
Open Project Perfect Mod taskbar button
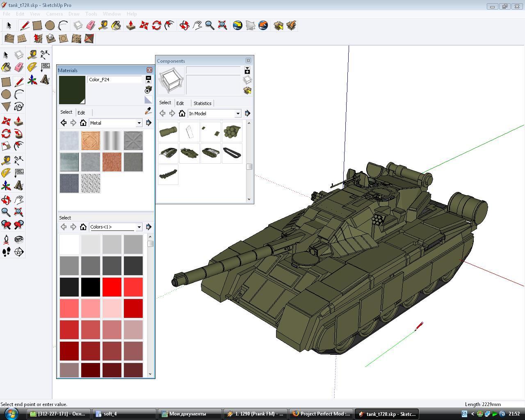[x=321, y=414]
